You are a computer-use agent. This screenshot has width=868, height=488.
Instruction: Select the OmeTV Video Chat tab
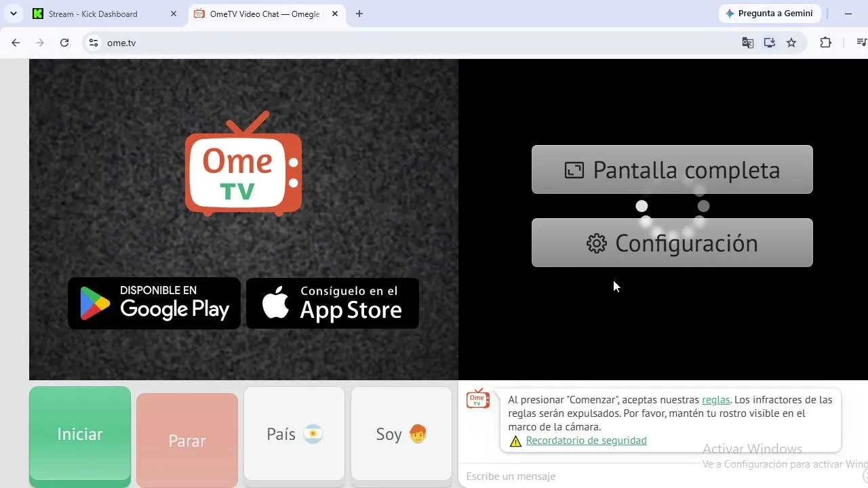click(x=266, y=14)
